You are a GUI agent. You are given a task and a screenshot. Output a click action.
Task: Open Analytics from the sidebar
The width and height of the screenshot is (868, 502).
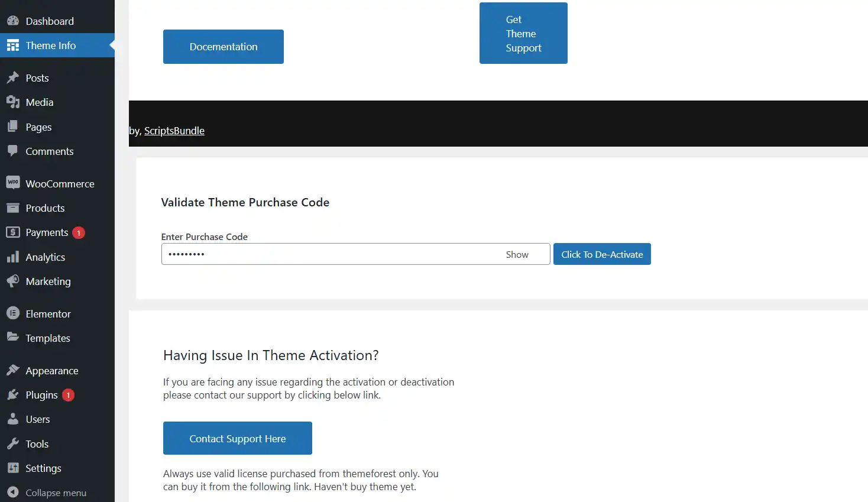pyautogui.click(x=57, y=257)
